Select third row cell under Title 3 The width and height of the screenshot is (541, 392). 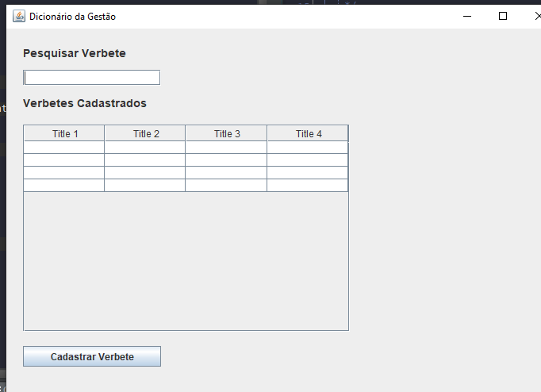[226, 172]
